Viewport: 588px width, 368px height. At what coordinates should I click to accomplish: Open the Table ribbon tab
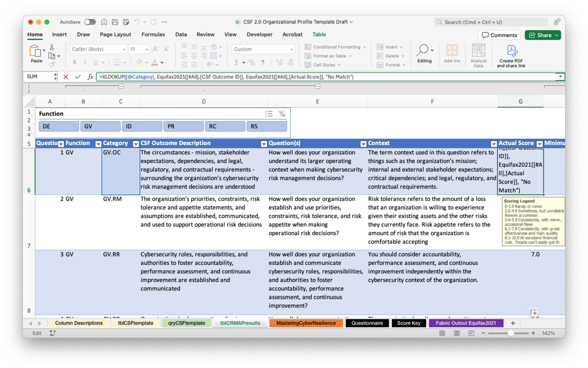coord(319,35)
